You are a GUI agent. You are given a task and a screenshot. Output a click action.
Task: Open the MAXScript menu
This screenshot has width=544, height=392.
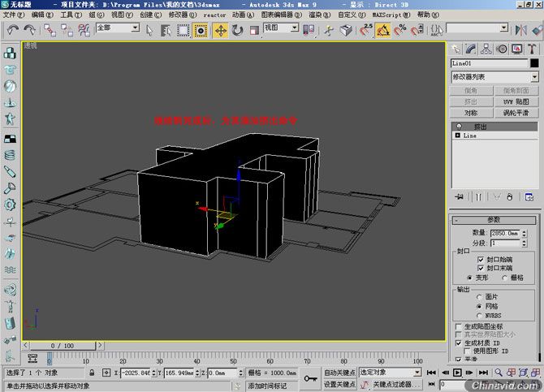391,15
